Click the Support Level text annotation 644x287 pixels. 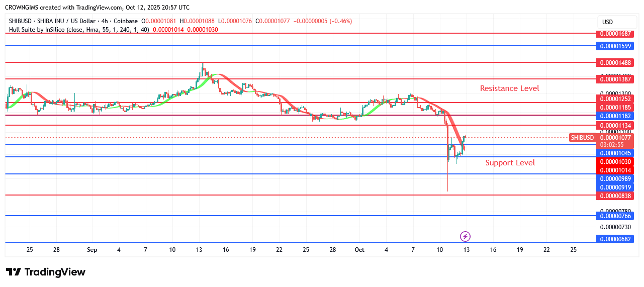(x=510, y=163)
